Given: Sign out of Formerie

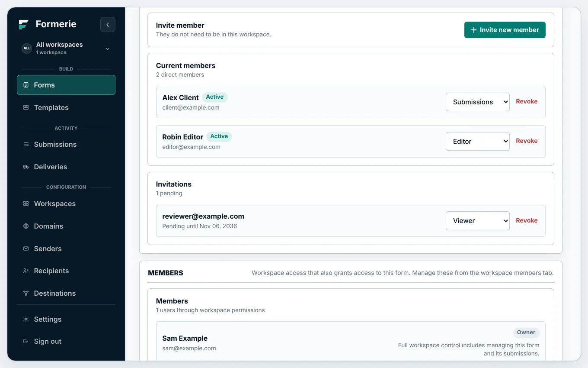Looking at the screenshot, I should click(66, 341).
